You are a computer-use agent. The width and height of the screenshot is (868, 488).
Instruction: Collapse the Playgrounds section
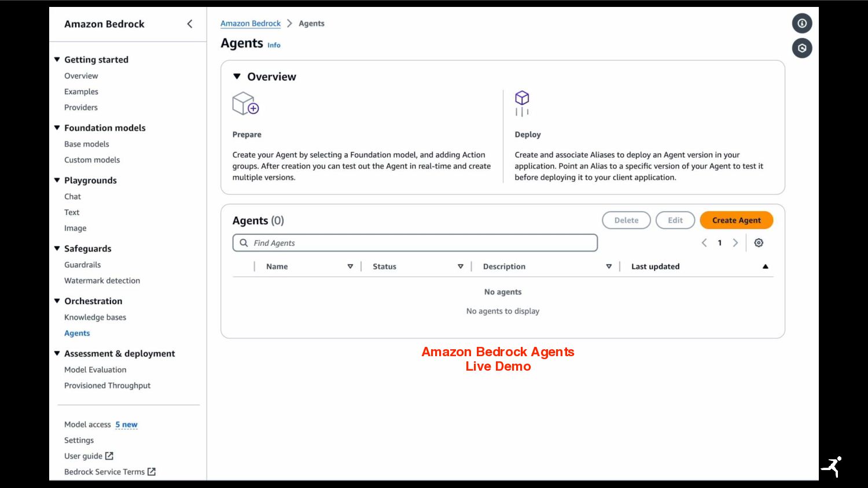(57, 180)
